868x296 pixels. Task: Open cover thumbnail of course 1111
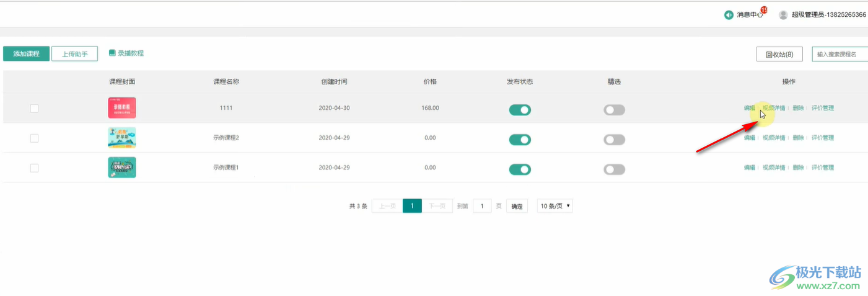pyautogui.click(x=121, y=108)
